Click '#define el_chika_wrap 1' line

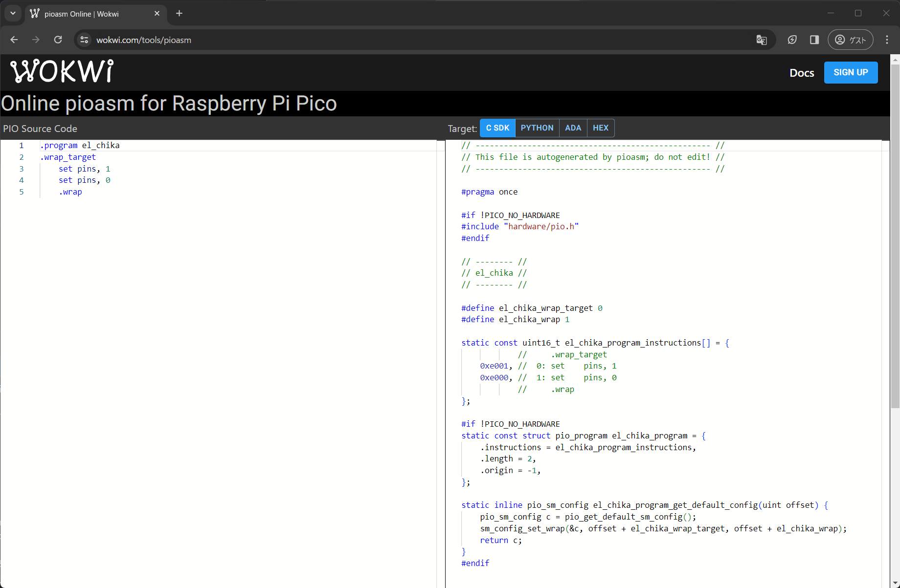click(x=516, y=319)
